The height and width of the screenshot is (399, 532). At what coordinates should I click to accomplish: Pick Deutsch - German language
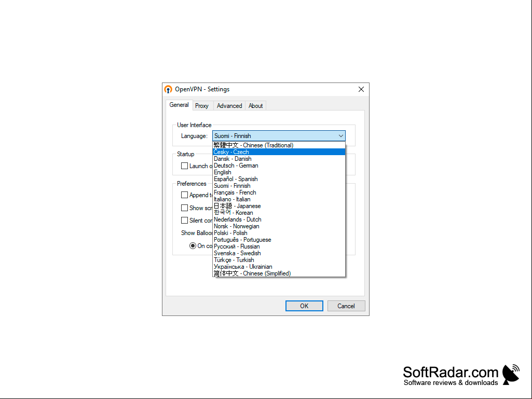click(x=279, y=166)
